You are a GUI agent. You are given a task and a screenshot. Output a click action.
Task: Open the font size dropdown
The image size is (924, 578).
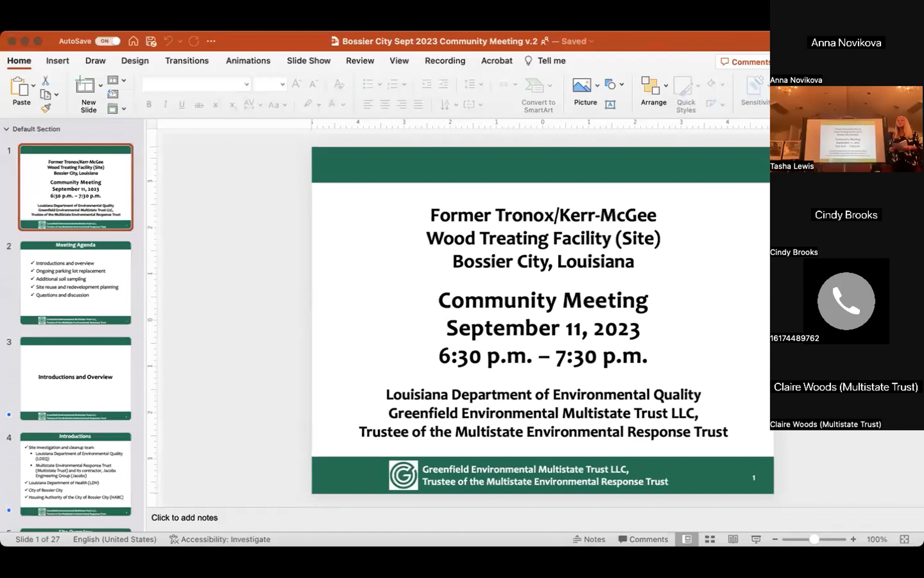click(283, 84)
